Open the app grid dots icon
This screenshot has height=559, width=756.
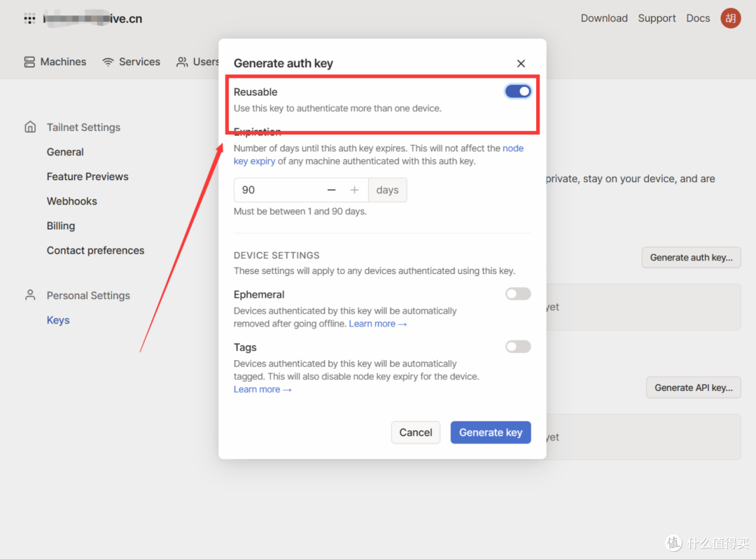(x=29, y=19)
